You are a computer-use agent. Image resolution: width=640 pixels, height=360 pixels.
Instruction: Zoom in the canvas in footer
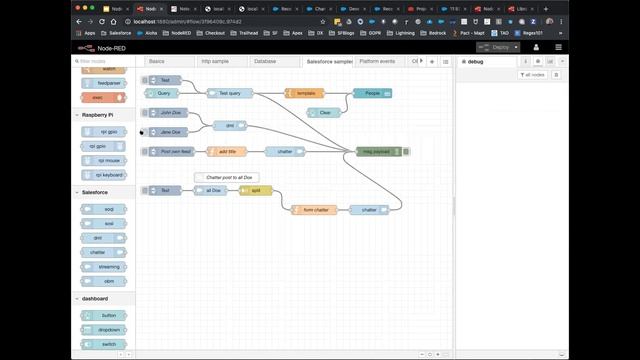click(x=438, y=355)
